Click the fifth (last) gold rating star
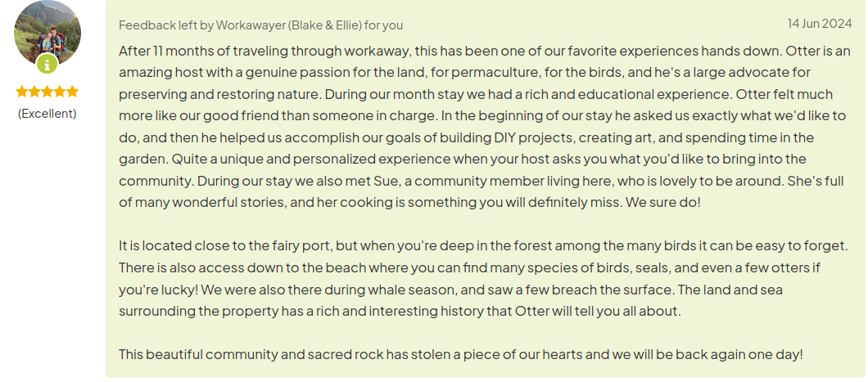 click(72, 92)
